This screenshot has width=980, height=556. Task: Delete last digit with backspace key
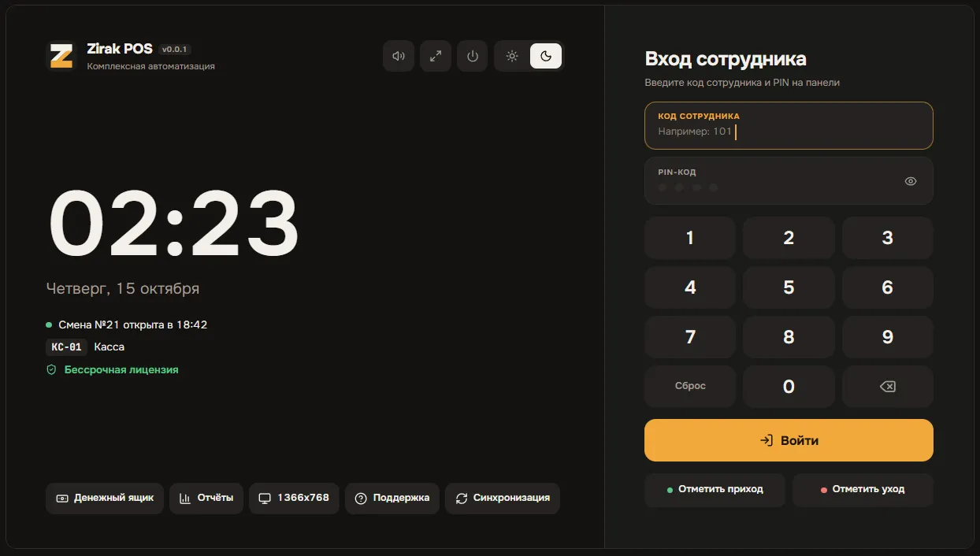pos(888,387)
